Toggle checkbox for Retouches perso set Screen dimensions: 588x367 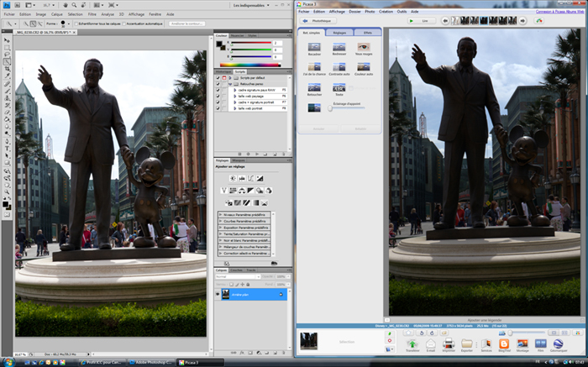[x=218, y=84]
